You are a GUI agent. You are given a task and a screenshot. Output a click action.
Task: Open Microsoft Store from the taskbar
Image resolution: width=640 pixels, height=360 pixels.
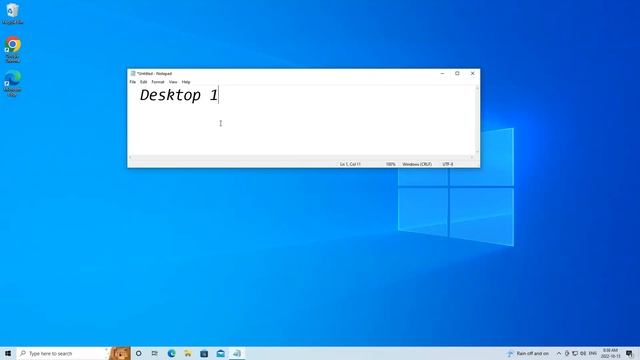[x=204, y=353]
